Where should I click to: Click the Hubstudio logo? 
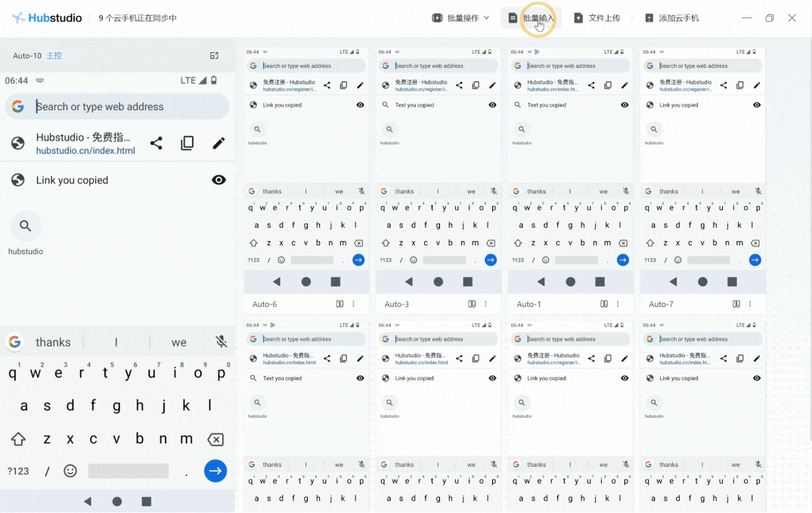coord(47,18)
